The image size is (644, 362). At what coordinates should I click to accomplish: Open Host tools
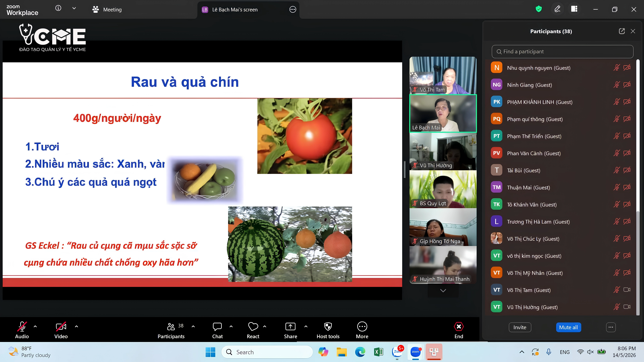[328, 330]
